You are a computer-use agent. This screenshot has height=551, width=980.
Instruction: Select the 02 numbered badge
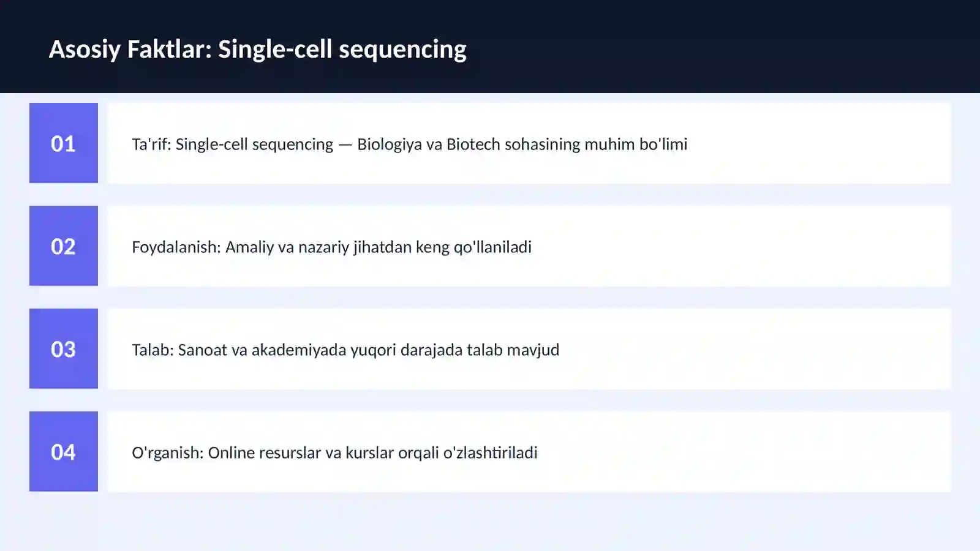click(64, 246)
